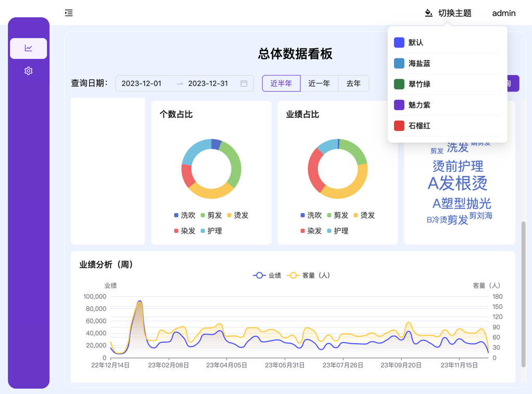Click word cloud term B冷烫
The width and height of the screenshot is (532, 394).
point(437,220)
